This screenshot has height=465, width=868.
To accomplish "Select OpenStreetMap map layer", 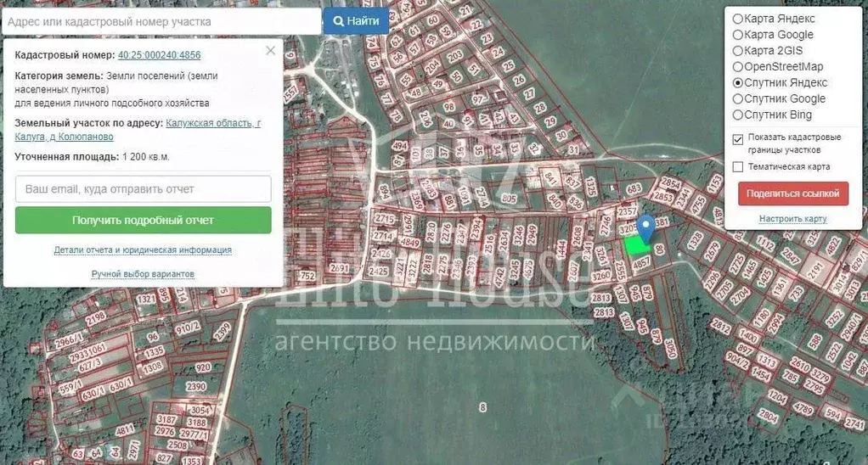I will 737,67.
